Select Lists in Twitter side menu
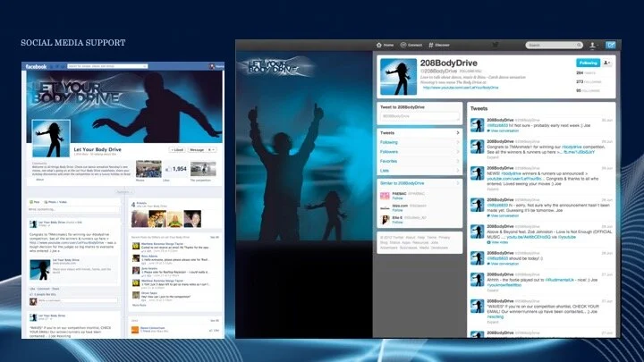Image resolution: width=644 pixels, height=362 pixels. pyautogui.click(x=419, y=171)
